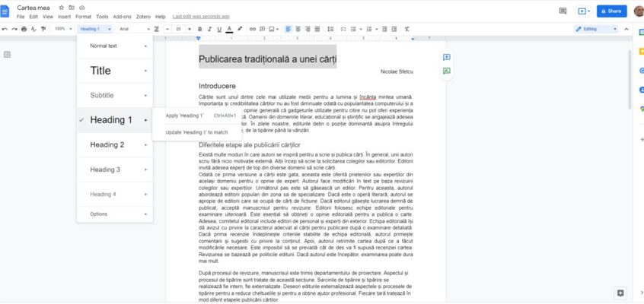644x304 pixels.
Task: Star the document Cartea mea
Action: point(61,8)
